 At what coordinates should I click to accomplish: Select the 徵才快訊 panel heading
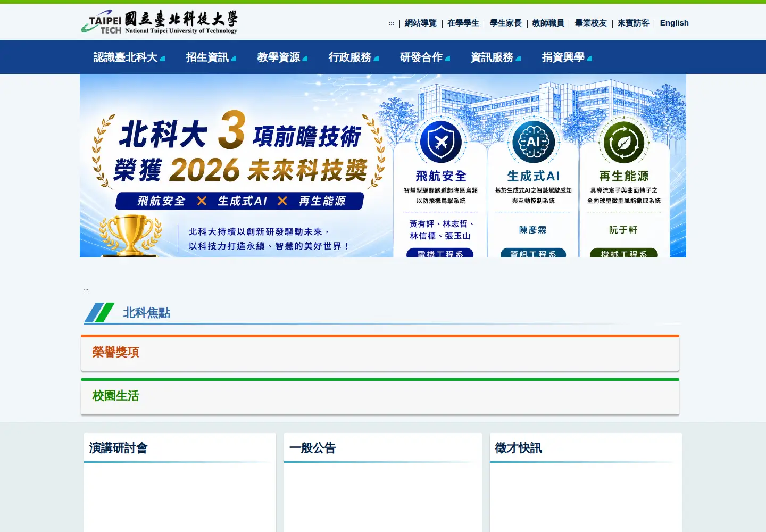(518, 448)
